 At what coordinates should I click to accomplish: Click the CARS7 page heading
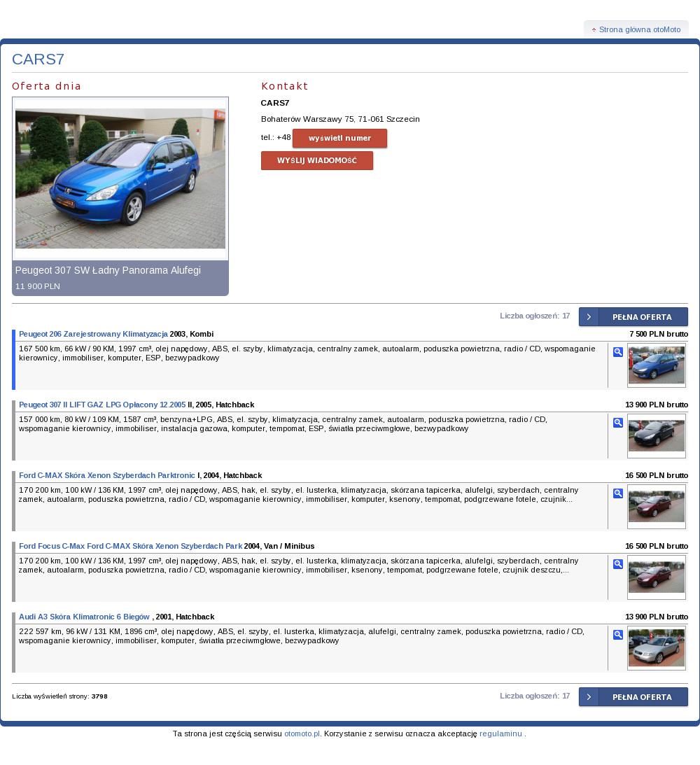coord(38,59)
